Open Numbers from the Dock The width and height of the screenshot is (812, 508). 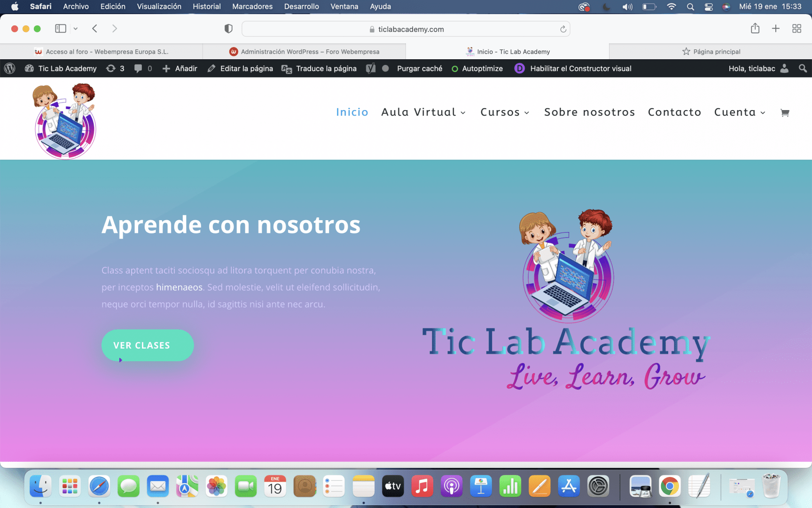pos(510,486)
